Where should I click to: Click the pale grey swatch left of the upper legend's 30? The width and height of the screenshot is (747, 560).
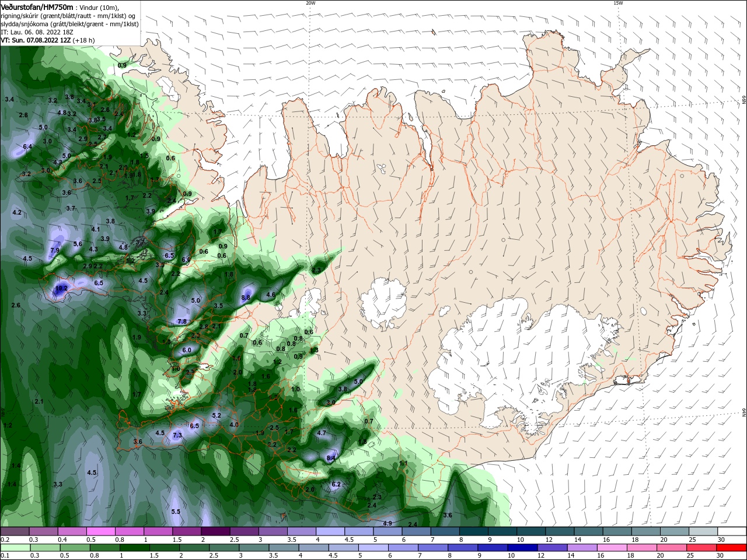coord(704,531)
